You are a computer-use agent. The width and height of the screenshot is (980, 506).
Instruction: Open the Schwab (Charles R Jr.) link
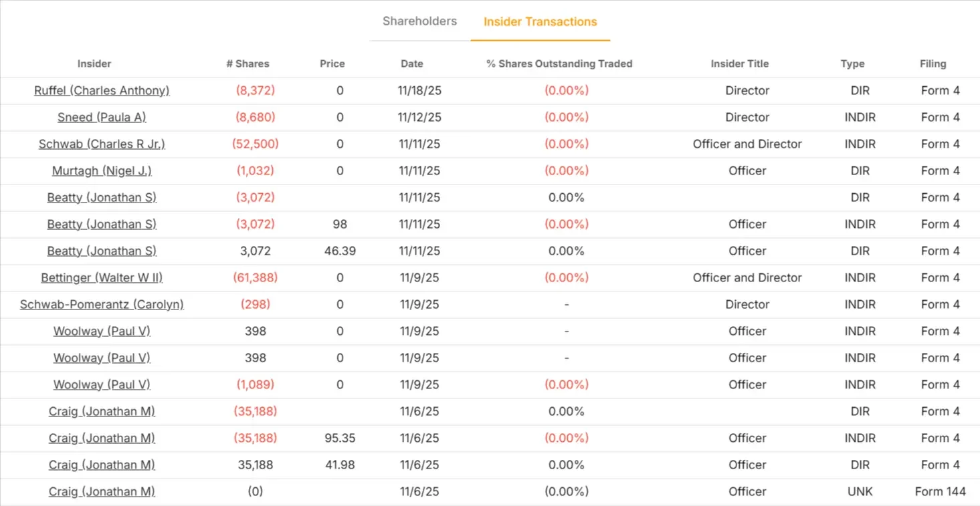pos(102,144)
